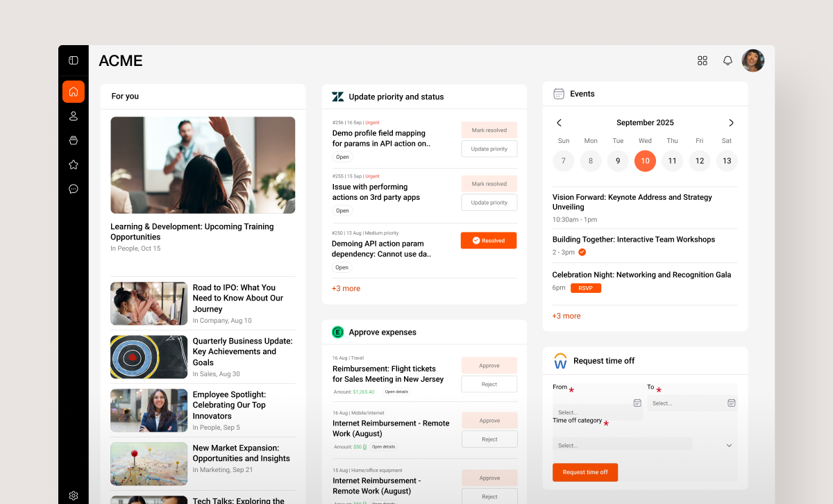The width and height of the screenshot is (833, 504).
Task: Open 'Demo profile field mapping' ticket
Action: pos(381,138)
